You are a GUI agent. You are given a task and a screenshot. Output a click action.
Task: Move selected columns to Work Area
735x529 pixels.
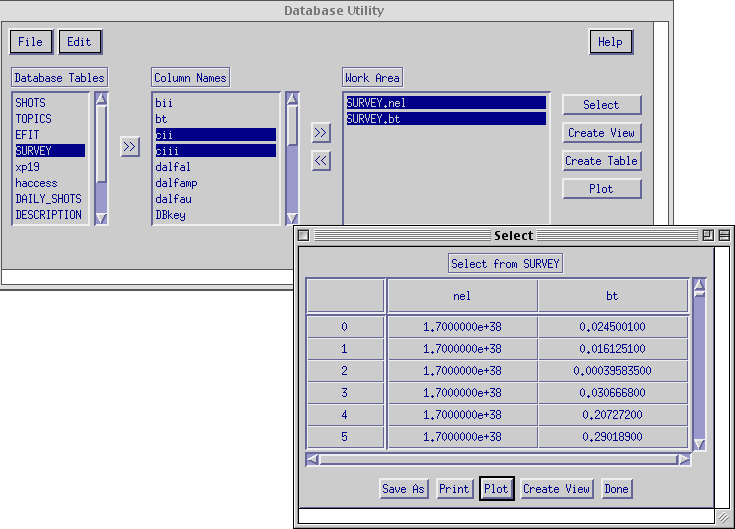(x=320, y=133)
